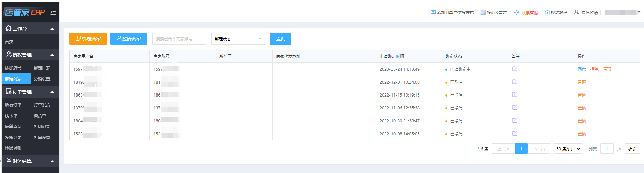The height and width of the screenshot is (173, 644).
Task: Click the orange 绑定商家 button
Action: (88, 39)
